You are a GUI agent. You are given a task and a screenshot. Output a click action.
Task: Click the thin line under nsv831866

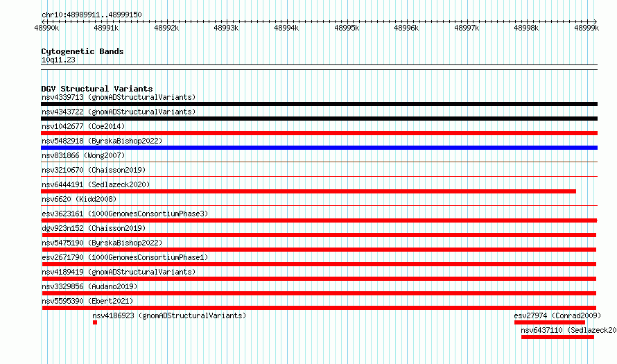pos(319,162)
